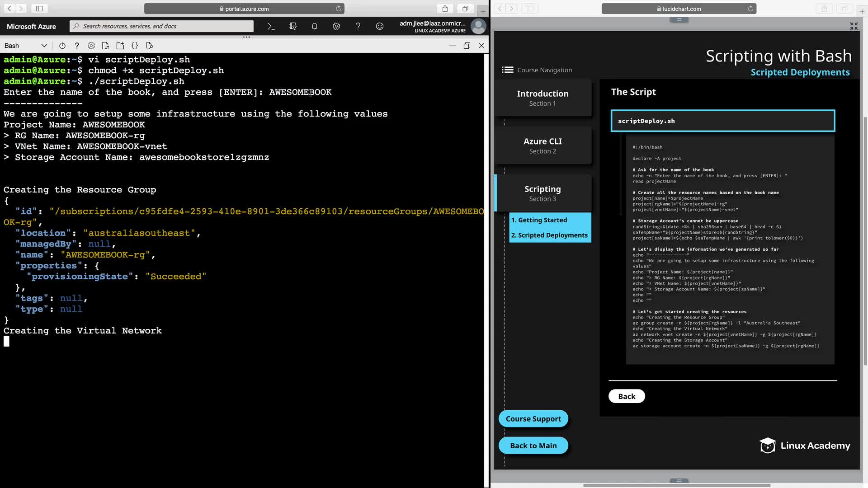Expand the Azure CLI Section 2 panel
The width and height of the screenshot is (868, 488).
542,145
